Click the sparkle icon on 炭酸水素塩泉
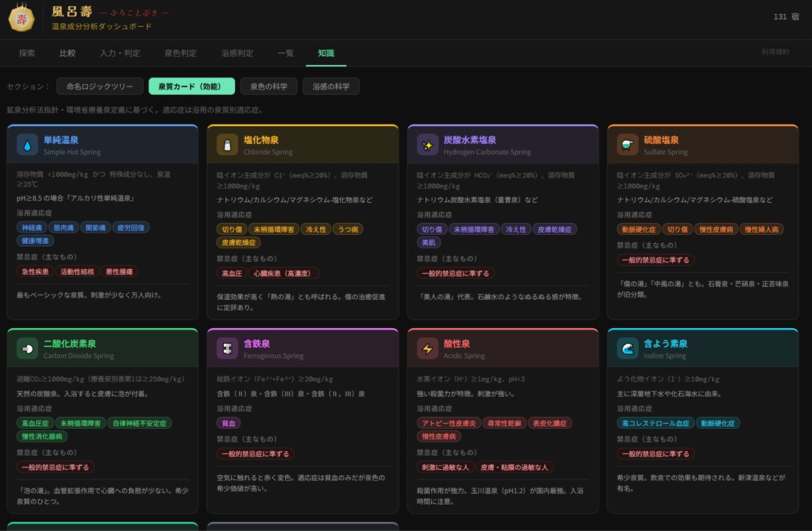The height and width of the screenshot is (531, 812). pyautogui.click(x=427, y=145)
